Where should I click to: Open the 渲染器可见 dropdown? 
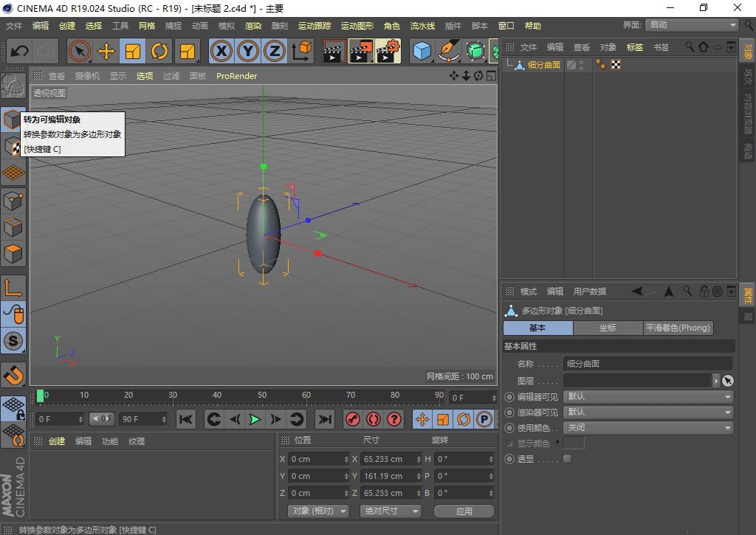648,413
